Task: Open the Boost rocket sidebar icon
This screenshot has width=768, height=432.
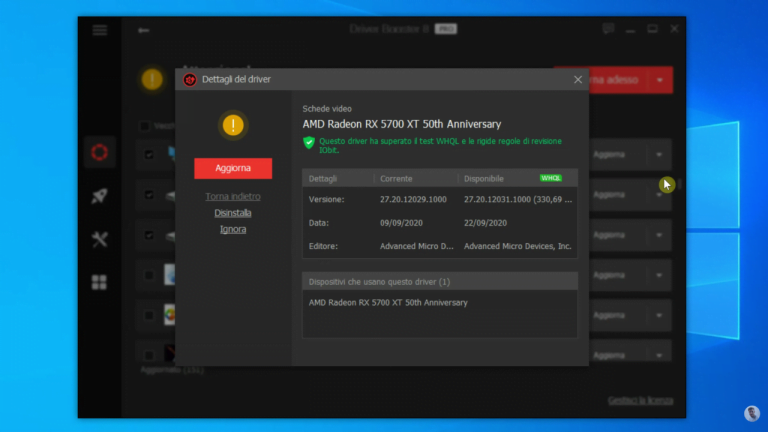Action: (x=99, y=196)
